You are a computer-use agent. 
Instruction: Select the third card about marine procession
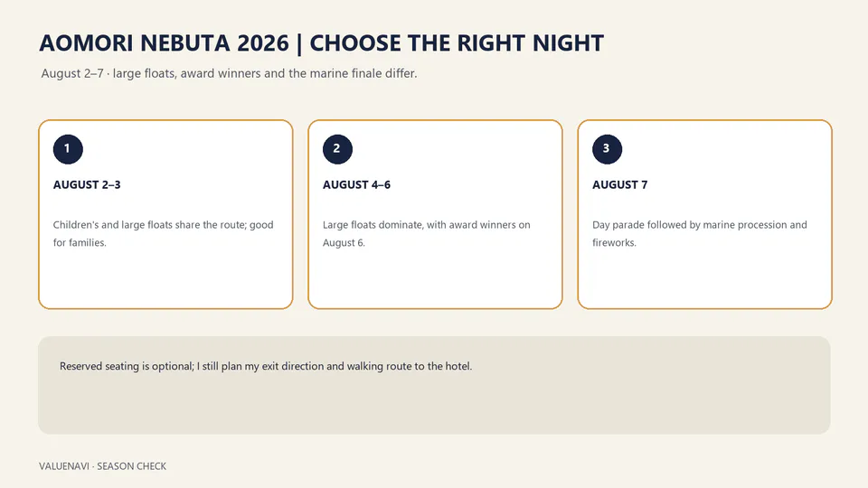tap(704, 214)
